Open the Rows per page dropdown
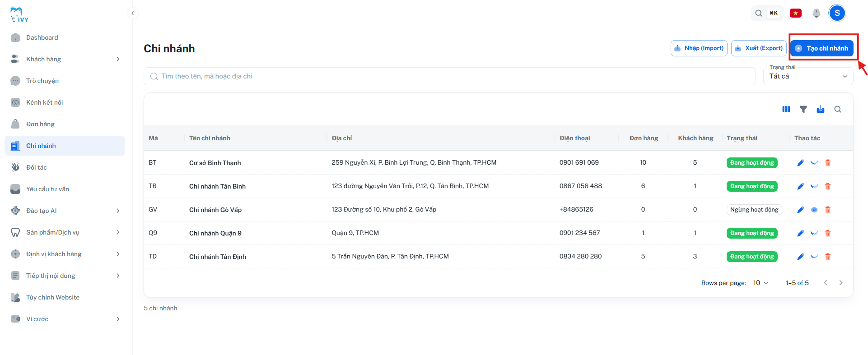 click(x=761, y=283)
